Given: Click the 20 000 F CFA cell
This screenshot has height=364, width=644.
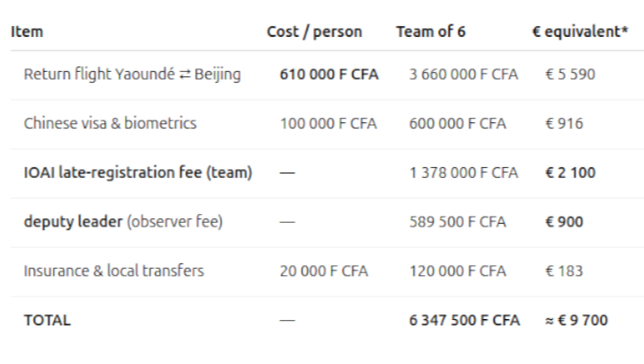Looking at the screenshot, I should pyautogui.click(x=324, y=271).
